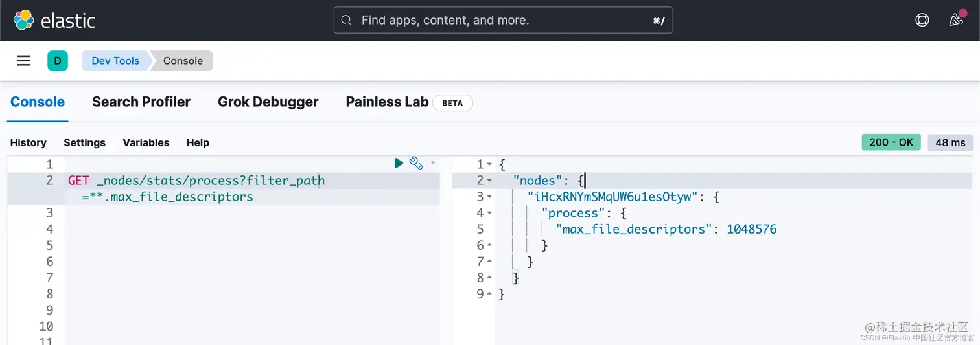Run request with green play icon
Viewport: 980px width, 345px height.
(399, 164)
